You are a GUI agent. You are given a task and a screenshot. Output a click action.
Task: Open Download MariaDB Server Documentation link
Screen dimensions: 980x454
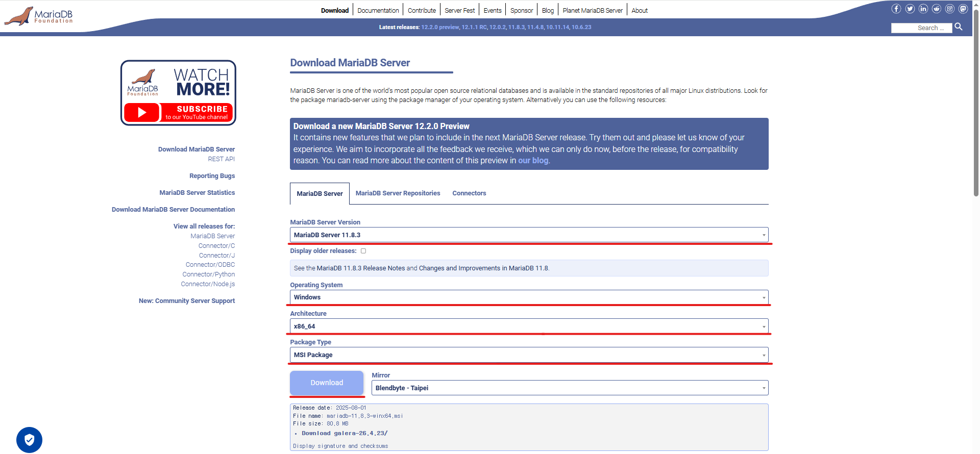click(x=174, y=210)
